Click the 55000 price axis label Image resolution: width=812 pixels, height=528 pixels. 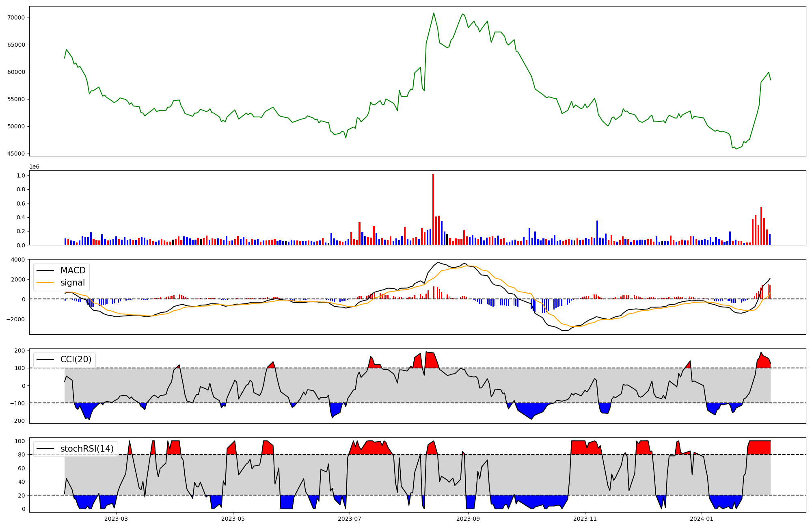tap(16, 99)
